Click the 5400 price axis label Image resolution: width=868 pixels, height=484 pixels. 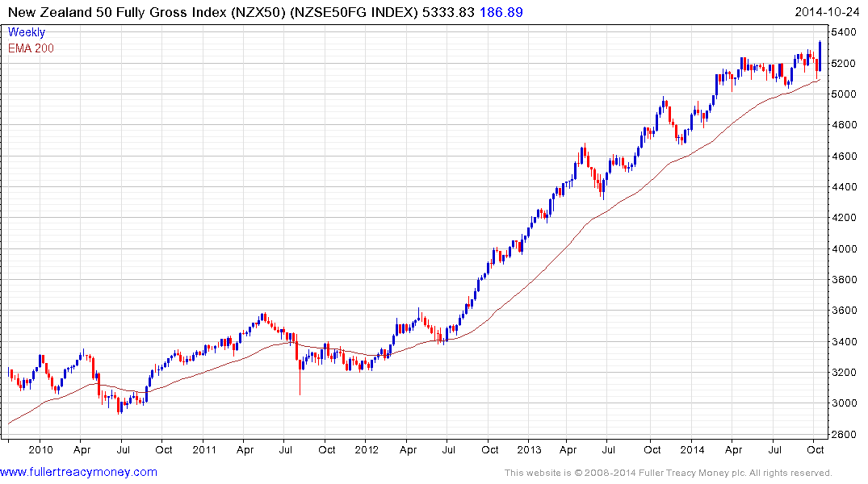tap(845, 32)
